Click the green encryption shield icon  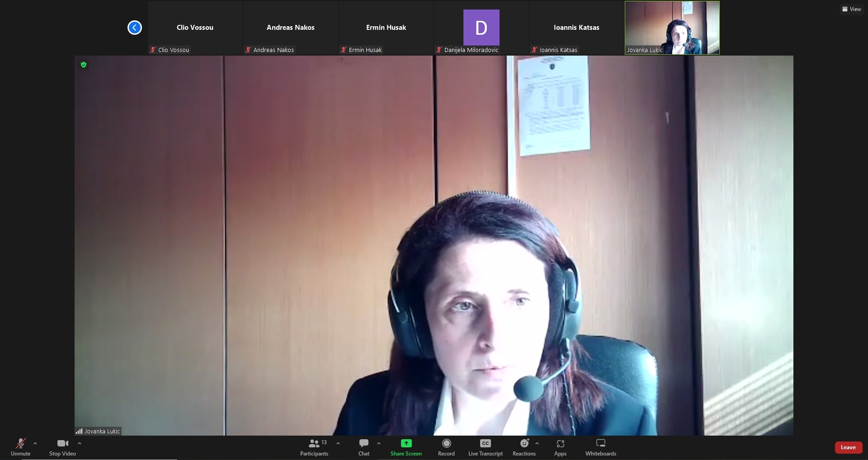[84, 65]
